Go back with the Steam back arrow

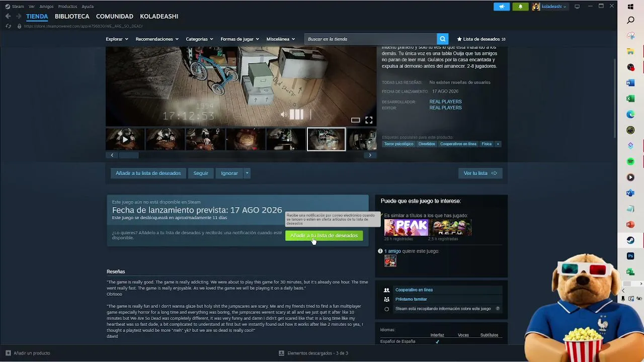click(x=8, y=16)
